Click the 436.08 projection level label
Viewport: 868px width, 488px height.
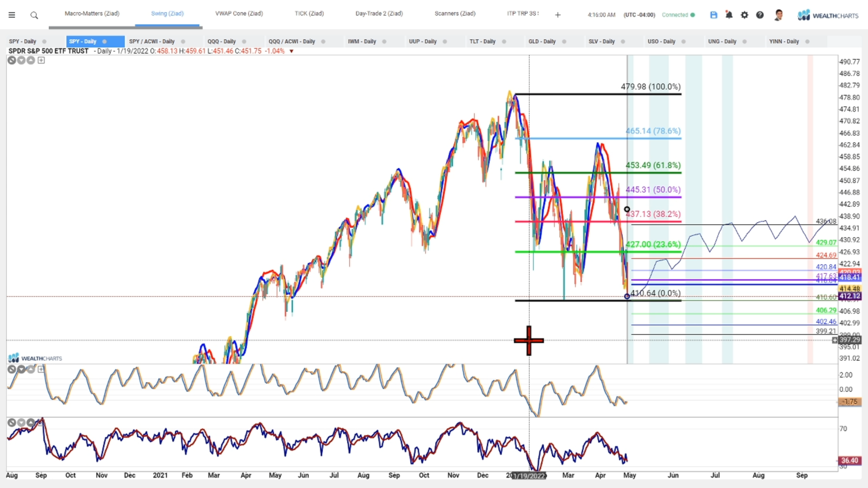(826, 221)
